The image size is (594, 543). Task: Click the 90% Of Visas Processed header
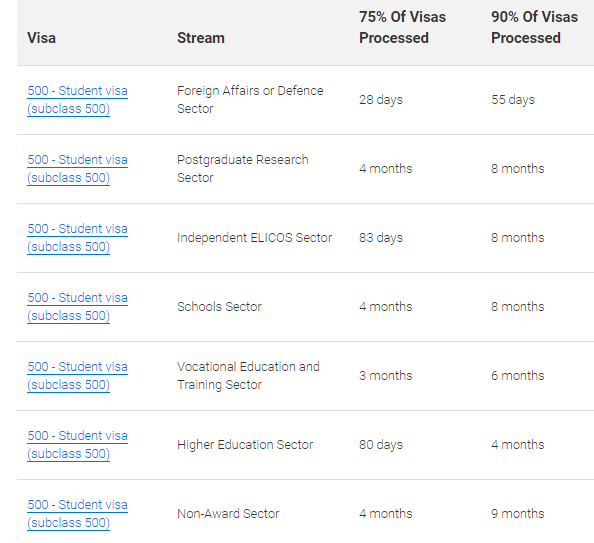[x=534, y=27]
